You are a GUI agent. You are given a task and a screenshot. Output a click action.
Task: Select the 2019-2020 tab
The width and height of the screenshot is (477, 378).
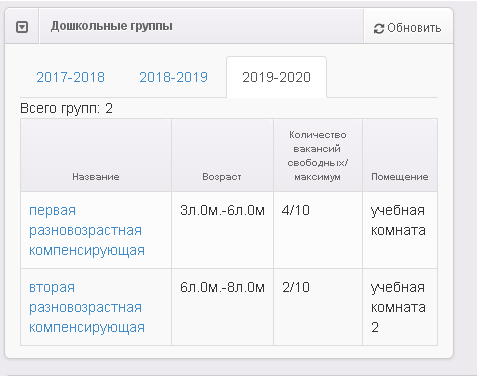(x=276, y=77)
